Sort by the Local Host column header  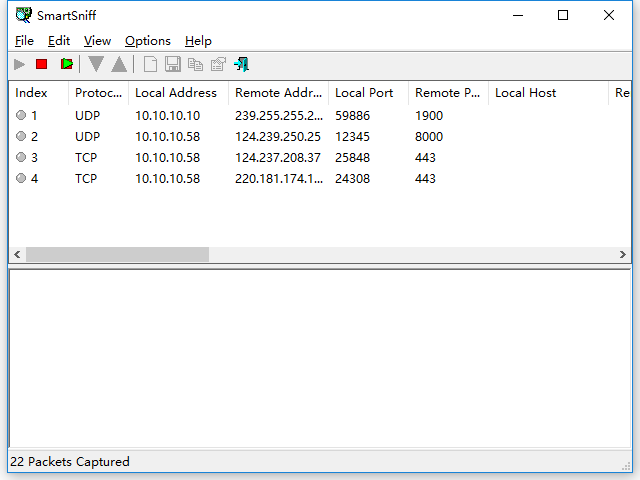(x=548, y=93)
